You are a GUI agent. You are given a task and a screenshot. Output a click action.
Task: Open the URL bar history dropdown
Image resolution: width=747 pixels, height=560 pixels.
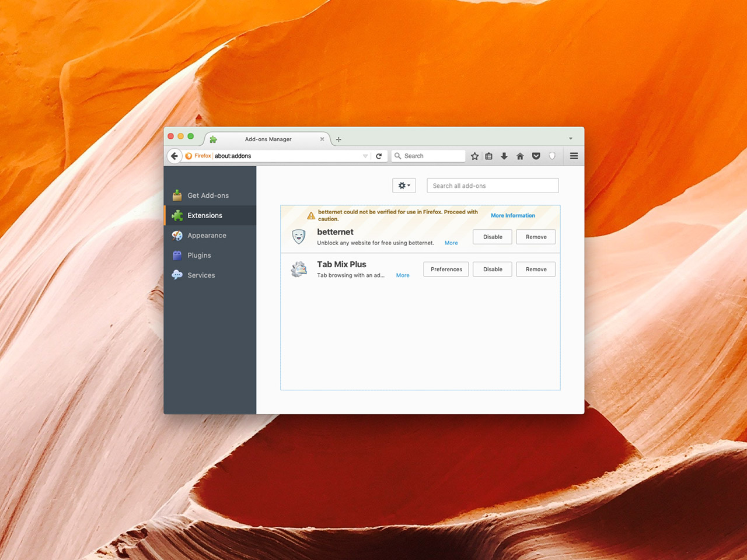tap(365, 156)
